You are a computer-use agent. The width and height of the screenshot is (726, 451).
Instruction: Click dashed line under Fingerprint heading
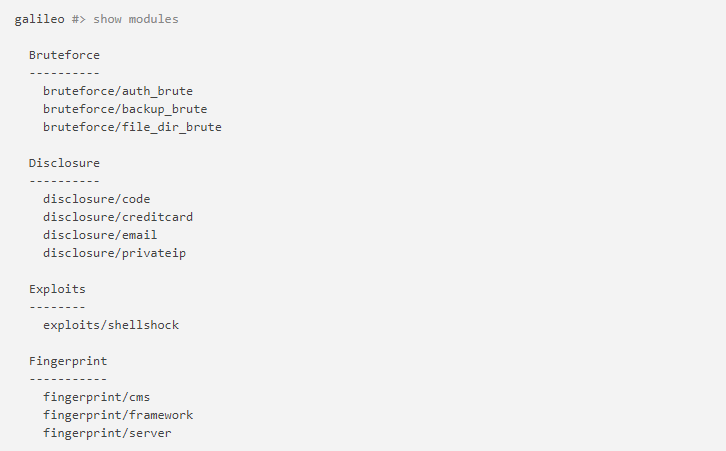68,379
